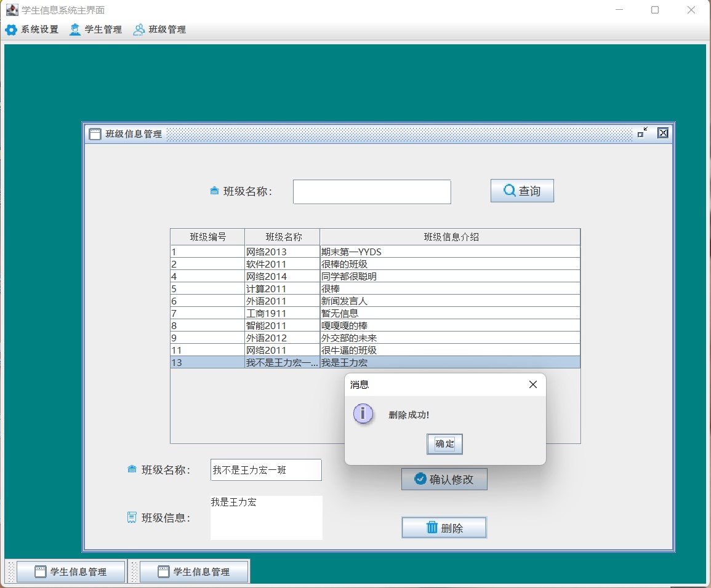Click the 班级名称 column header

[x=283, y=237]
